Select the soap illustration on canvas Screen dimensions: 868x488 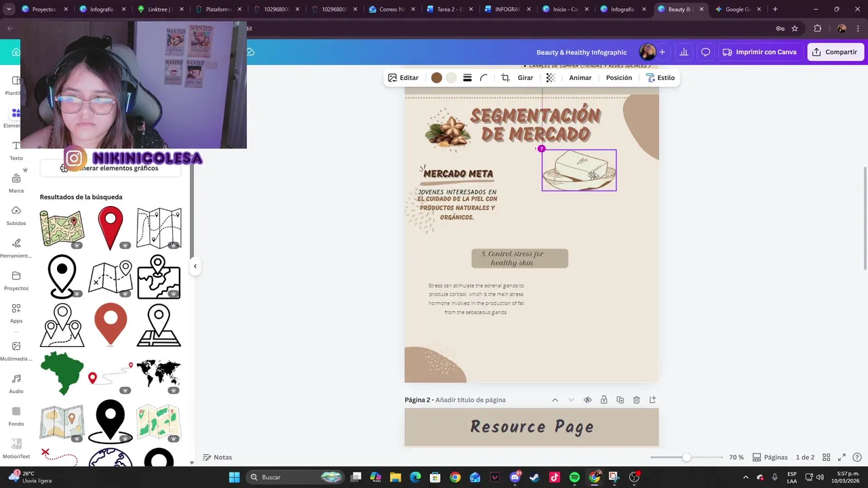[579, 170]
